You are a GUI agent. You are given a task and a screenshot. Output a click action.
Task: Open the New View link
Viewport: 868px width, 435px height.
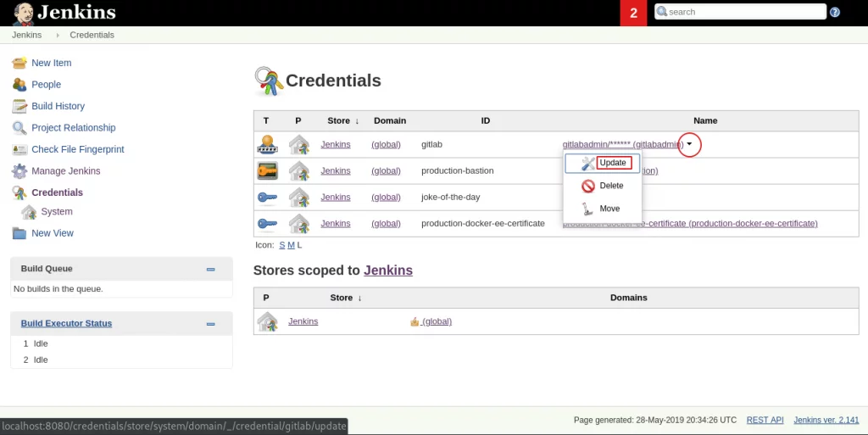click(x=53, y=233)
